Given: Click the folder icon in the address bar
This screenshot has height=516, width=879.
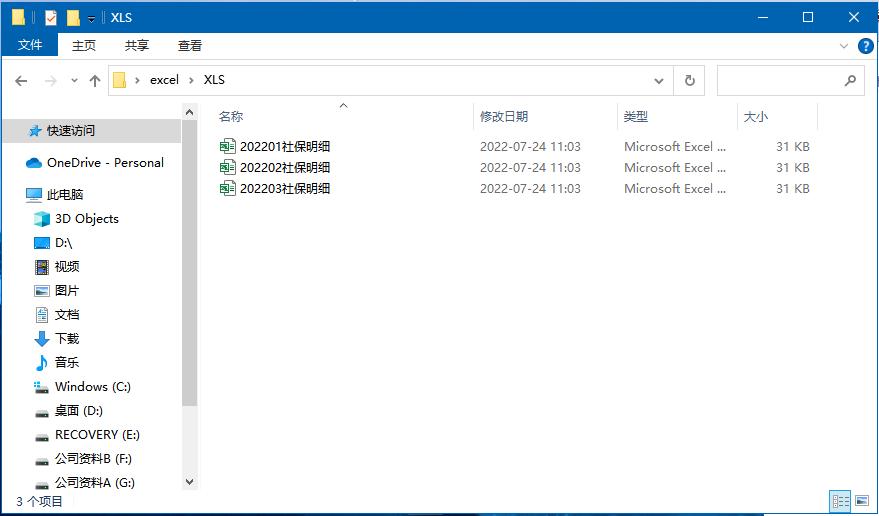Looking at the screenshot, I should point(119,80).
